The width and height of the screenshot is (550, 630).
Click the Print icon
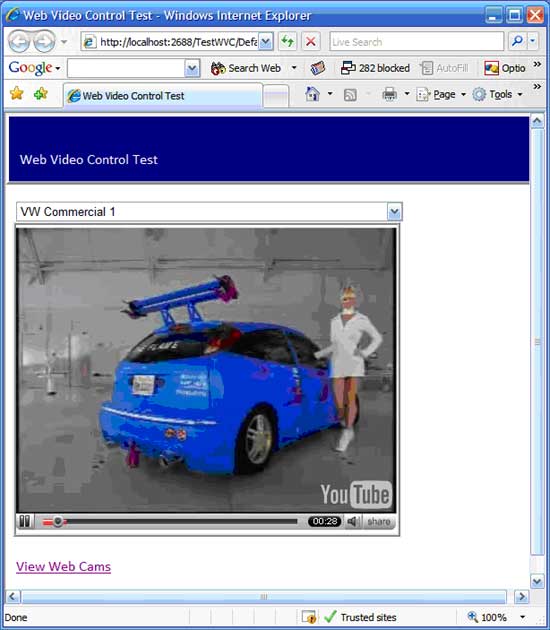[x=389, y=94]
